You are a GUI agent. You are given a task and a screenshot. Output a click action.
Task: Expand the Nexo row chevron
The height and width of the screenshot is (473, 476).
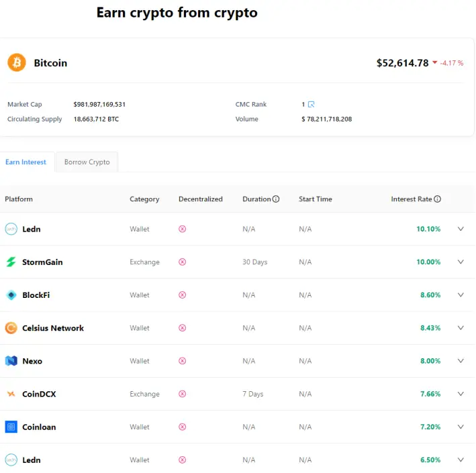tap(461, 361)
